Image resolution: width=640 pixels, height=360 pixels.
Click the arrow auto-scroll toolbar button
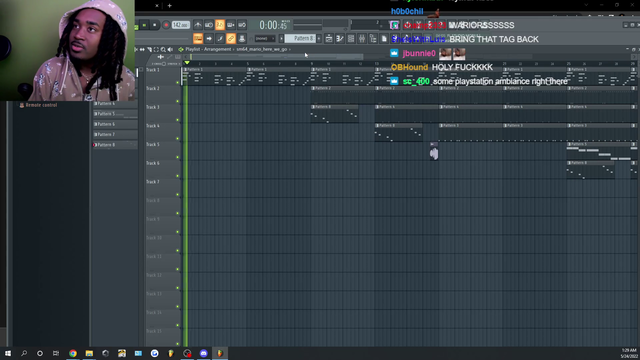pos(209,39)
